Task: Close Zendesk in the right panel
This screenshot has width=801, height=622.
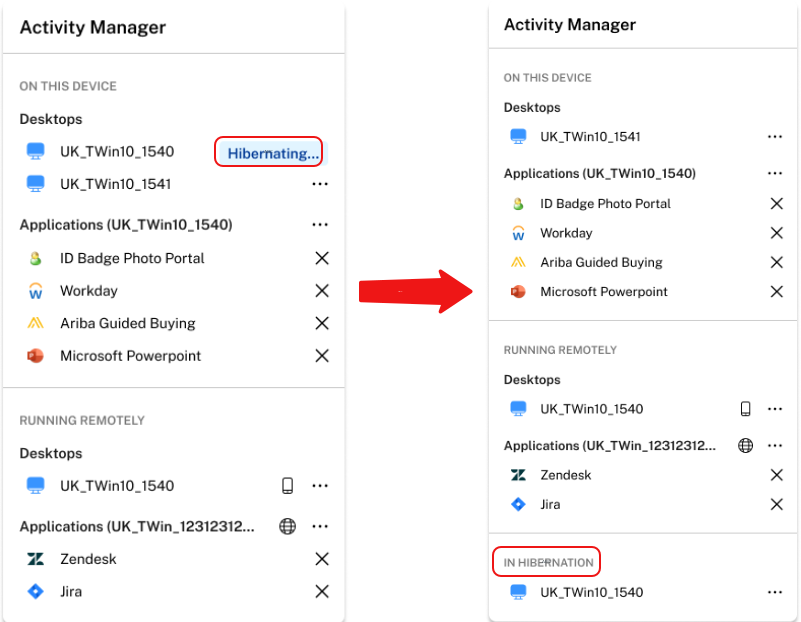Action: pyautogui.click(x=776, y=475)
